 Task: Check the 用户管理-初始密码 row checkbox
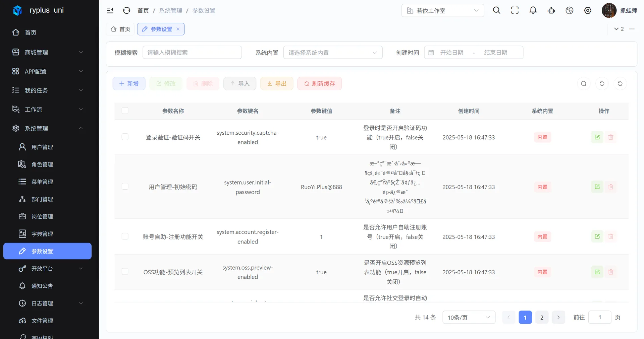[125, 186]
